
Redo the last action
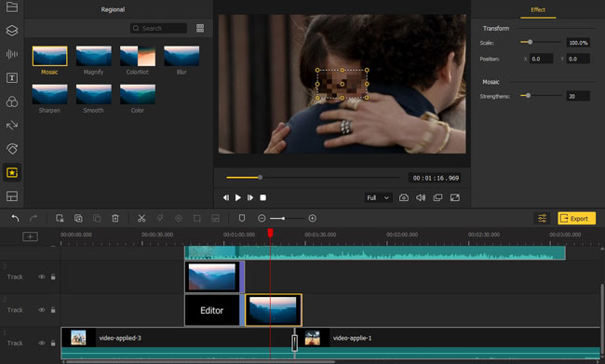click(34, 218)
